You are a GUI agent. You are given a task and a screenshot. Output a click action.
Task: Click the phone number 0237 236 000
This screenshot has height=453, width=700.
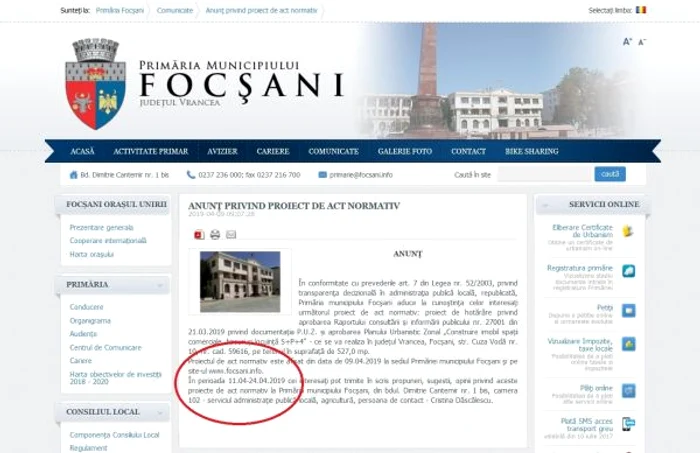click(219, 175)
